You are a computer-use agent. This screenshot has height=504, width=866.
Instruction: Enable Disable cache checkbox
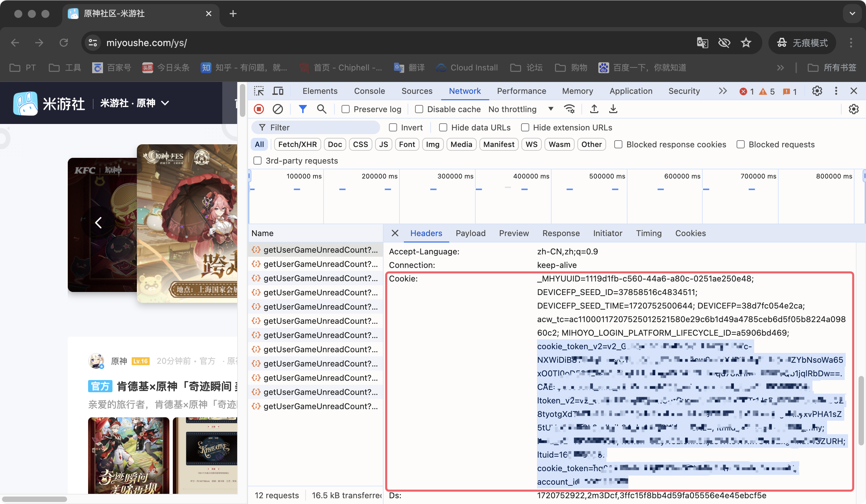point(419,109)
